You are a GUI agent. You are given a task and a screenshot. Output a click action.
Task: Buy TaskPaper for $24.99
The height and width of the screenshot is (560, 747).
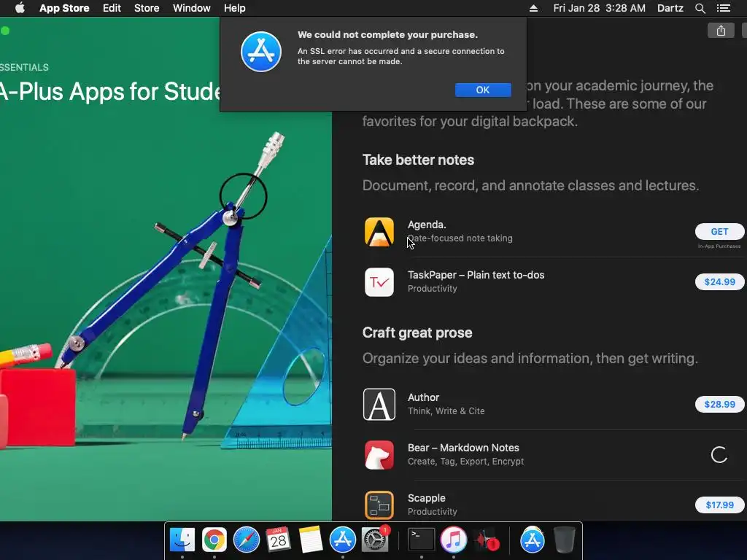(719, 282)
